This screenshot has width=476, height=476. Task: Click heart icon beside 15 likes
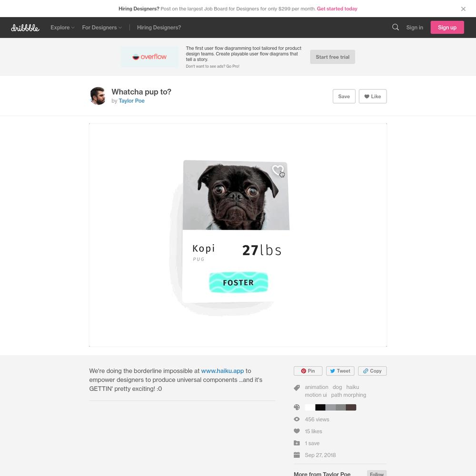(297, 431)
